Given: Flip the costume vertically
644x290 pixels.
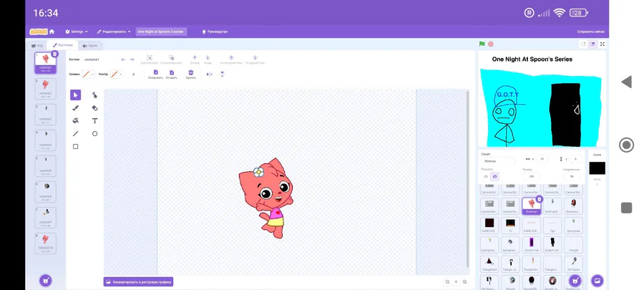Looking at the screenshot, I should (x=223, y=74).
